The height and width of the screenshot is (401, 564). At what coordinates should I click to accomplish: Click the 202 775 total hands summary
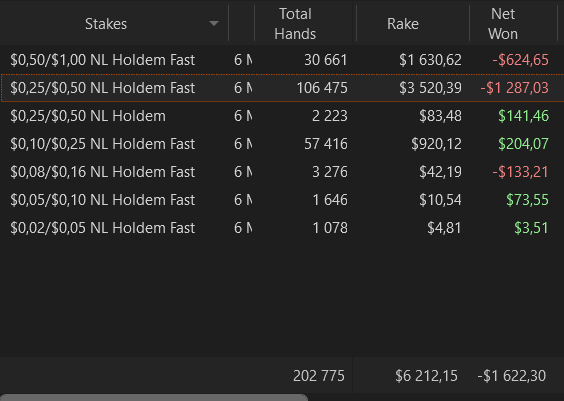pyautogui.click(x=319, y=376)
